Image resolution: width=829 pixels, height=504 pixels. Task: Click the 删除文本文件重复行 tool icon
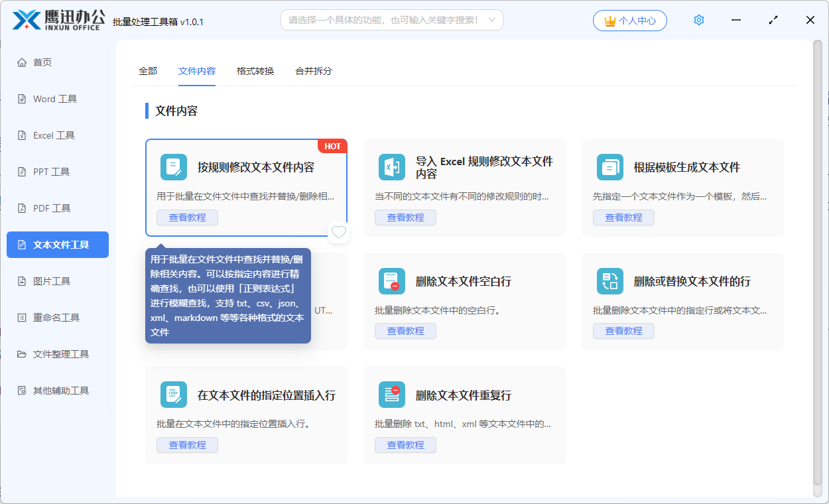click(x=392, y=394)
